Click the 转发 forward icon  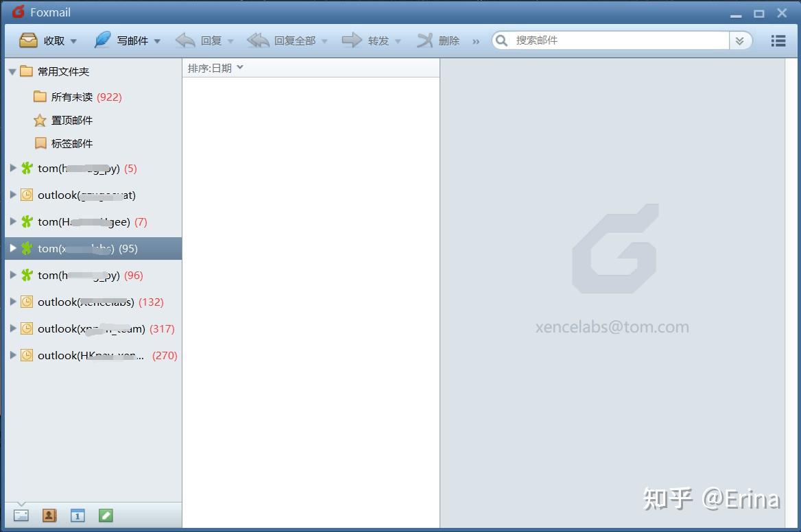coord(352,40)
